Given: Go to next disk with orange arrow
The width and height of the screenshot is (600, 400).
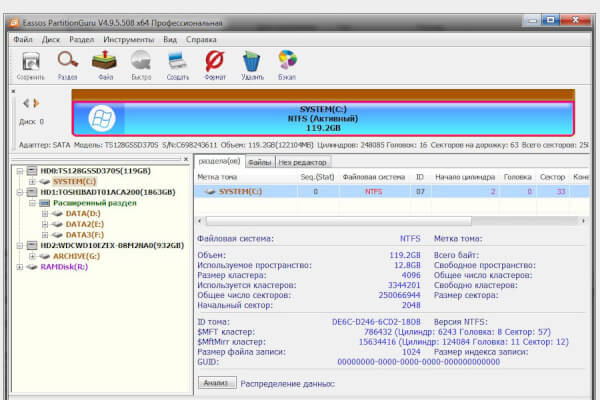Looking at the screenshot, I should [36, 103].
